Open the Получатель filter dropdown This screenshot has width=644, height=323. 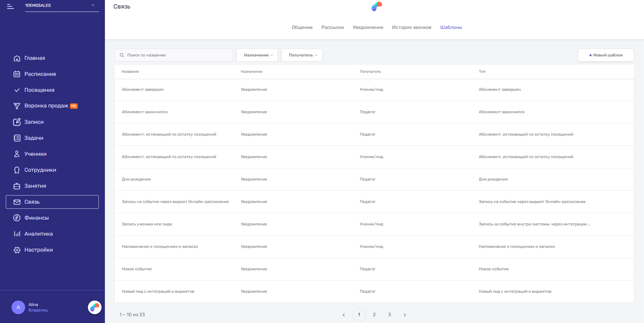point(302,55)
